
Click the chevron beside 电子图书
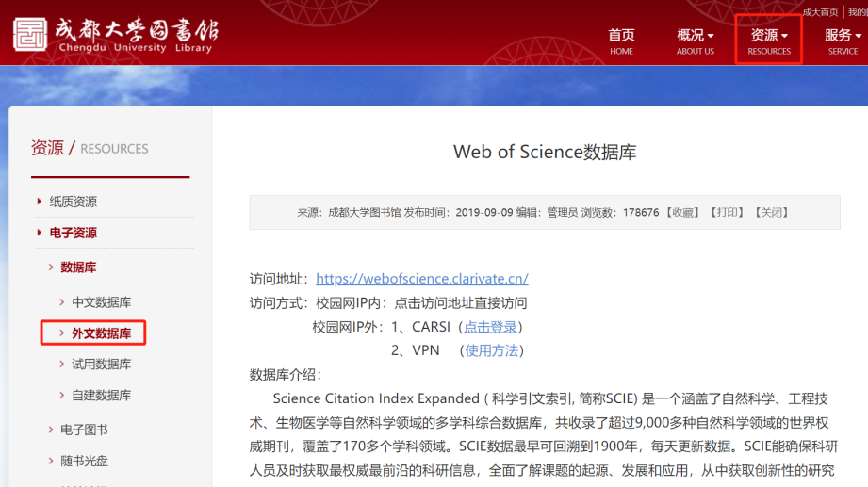[51, 430]
